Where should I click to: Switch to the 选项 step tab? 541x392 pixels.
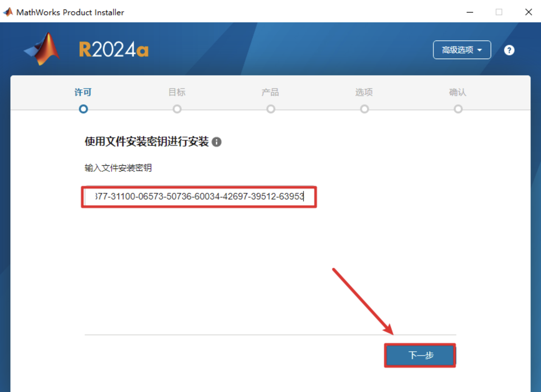click(x=364, y=92)
